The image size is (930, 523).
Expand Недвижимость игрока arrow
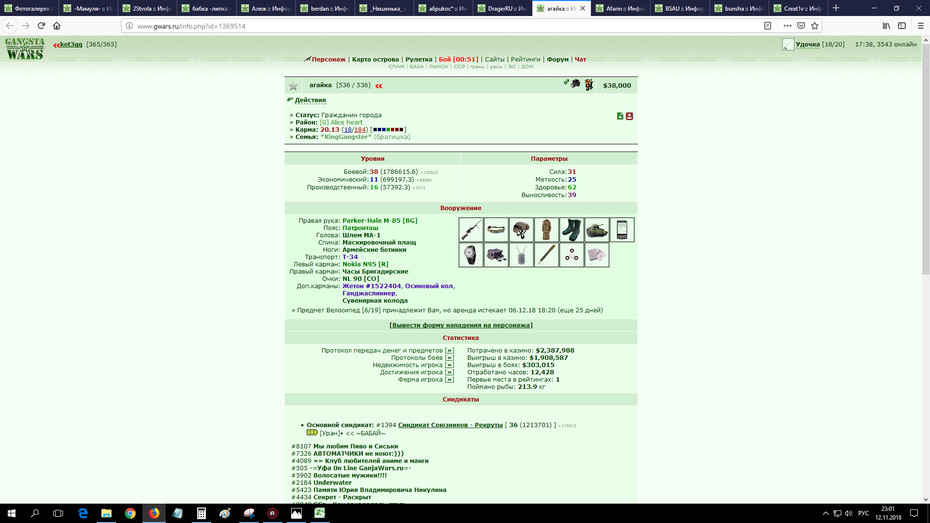[449, 365]
